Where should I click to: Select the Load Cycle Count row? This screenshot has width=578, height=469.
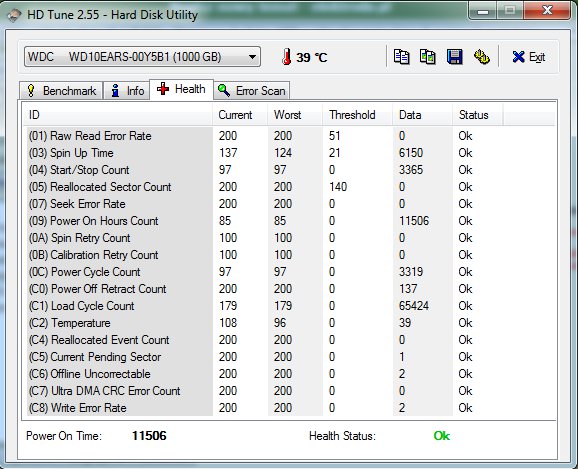[289, 306]
